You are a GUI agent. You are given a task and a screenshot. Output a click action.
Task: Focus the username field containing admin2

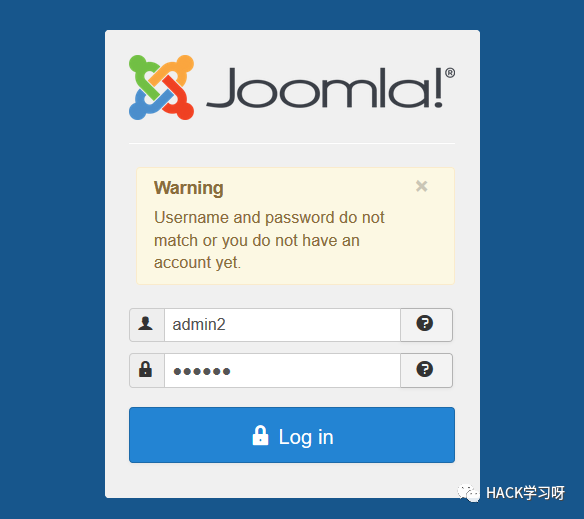click(x=282, y=325)
